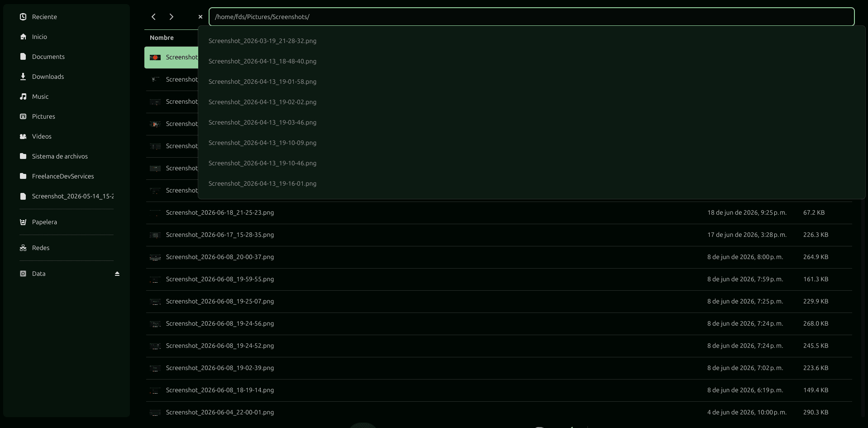Select the highlighted first Screenshot row
Image resolution: width=868 pixels, height=428 pixels.
tap(172, 58)
